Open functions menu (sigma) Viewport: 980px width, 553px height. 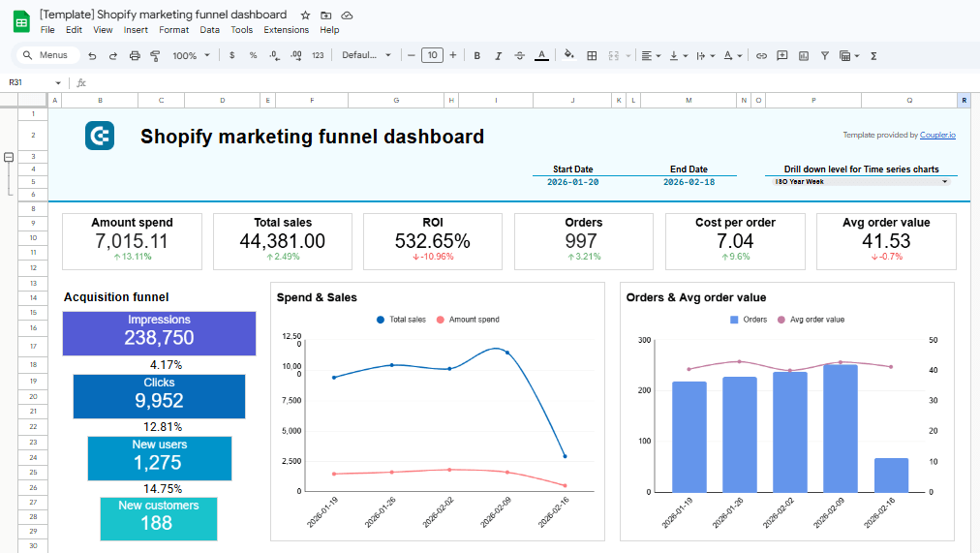pos(873,55)
